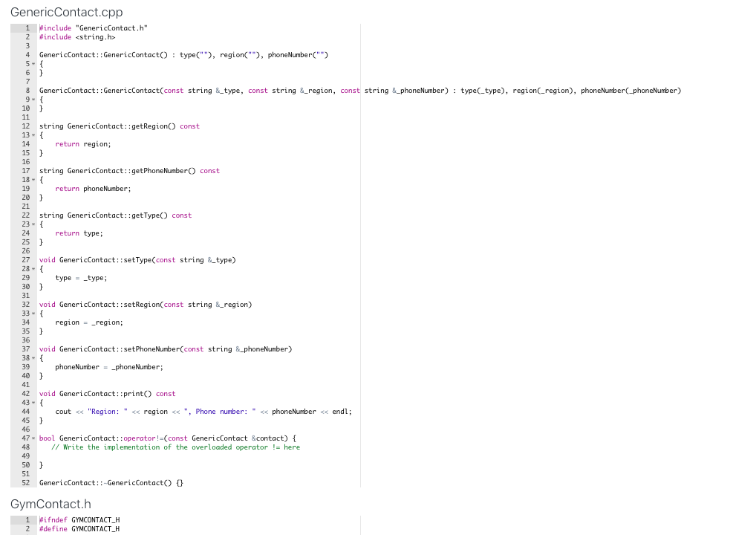Click setType function signature on line 27

[137, 260]
